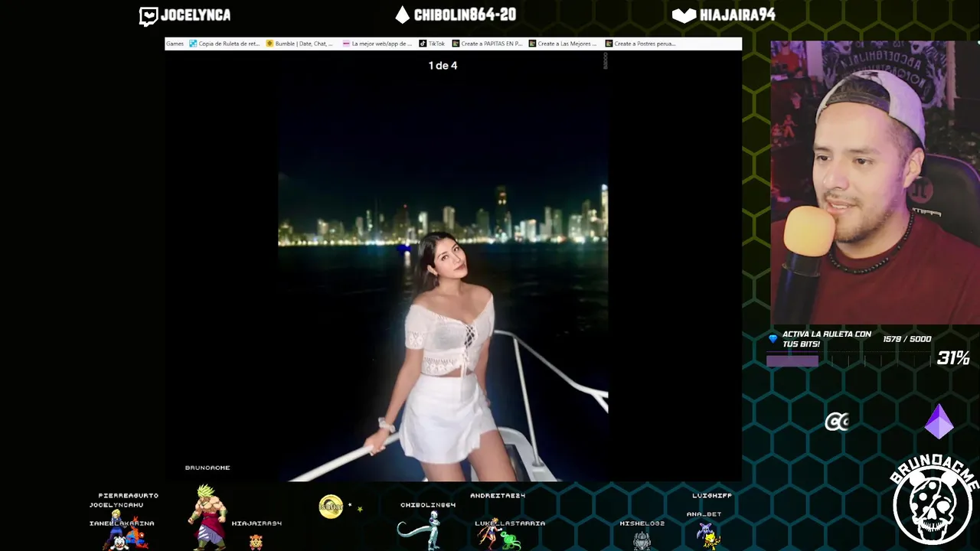Click the LUIGHIFF viewer name
This screenshot has height=551, width=980.
tap(712, 496)
